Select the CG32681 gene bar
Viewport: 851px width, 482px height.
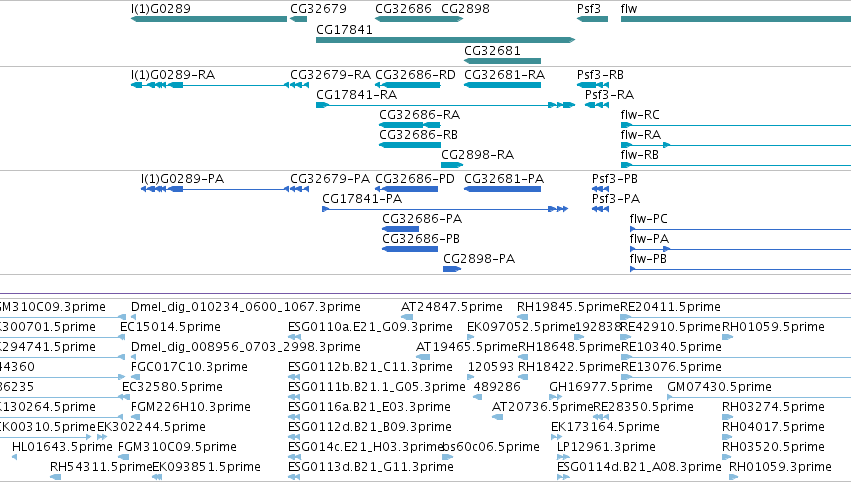tap(502, 61)
